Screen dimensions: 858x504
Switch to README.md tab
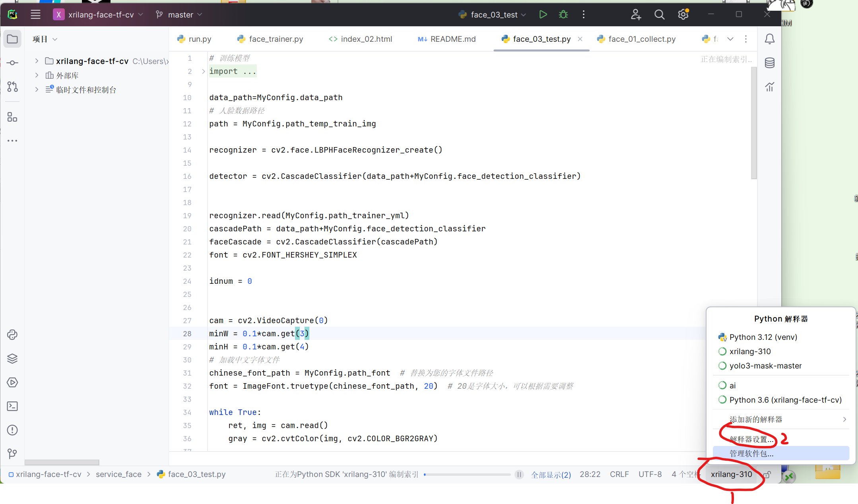[446, 39]
